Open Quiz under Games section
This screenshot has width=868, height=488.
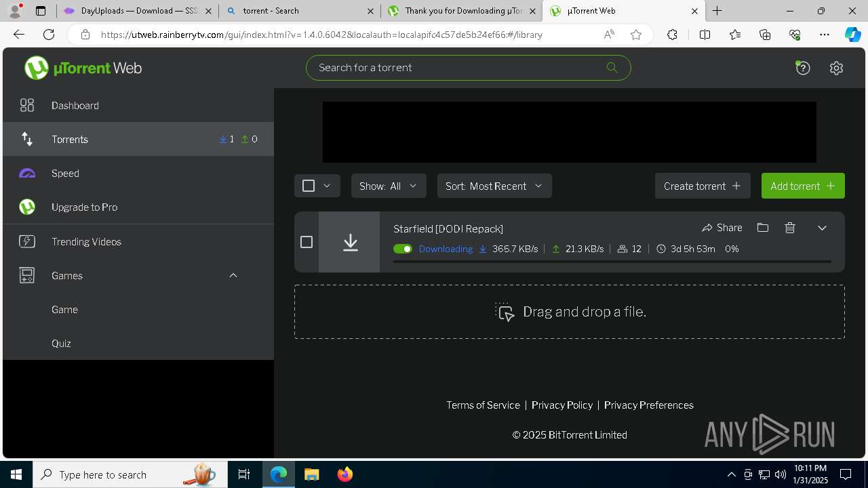click(x=138, y=343)
